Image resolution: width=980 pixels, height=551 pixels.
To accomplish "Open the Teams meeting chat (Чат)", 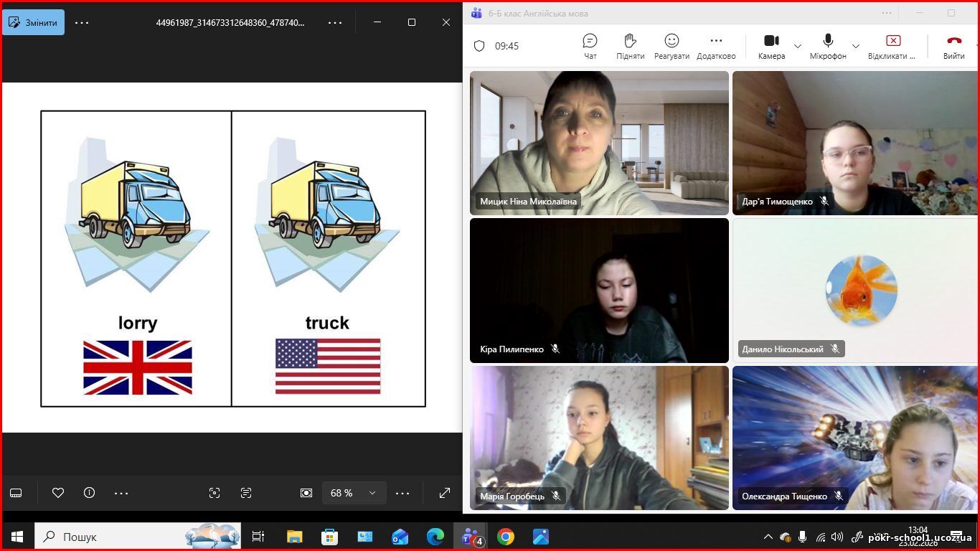I will click(x=590, y=46).
